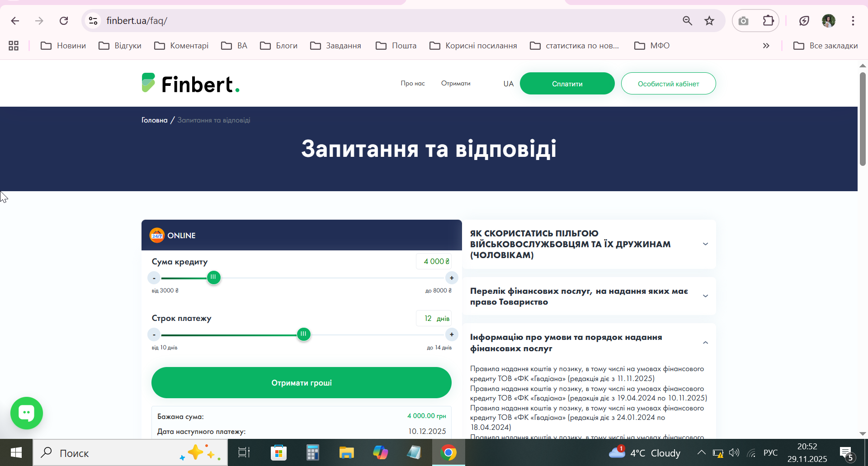The height and width of the screenshot is (466, 868).
Task: Open the Корисні посилання bookmark folder
Action: [473, 46]
